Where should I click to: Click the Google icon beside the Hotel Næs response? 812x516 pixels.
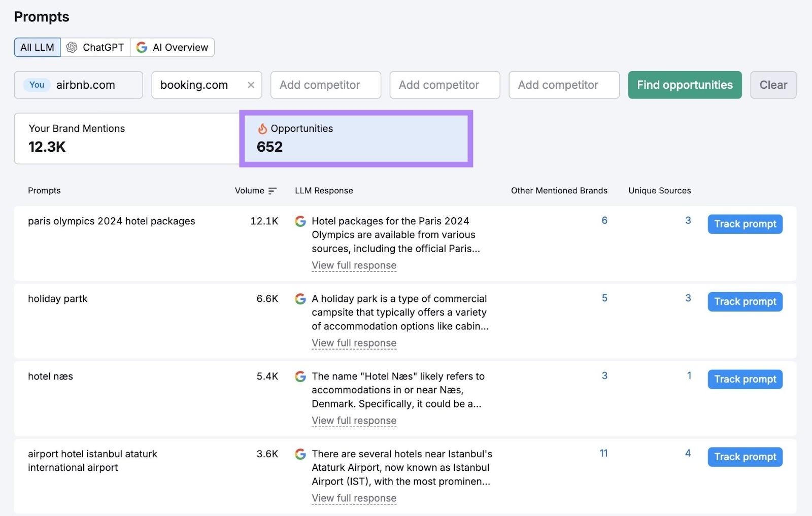pyautogui.click(x=300, y=376)
